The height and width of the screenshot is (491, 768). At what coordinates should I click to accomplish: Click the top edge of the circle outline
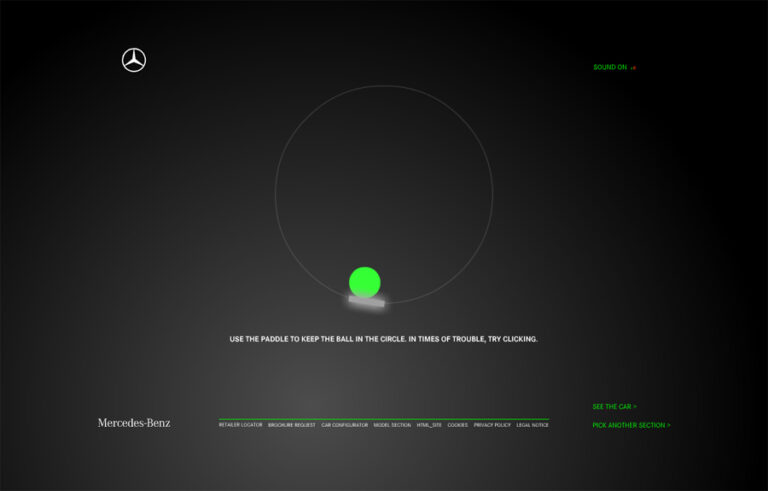click(x=384, y=86)
